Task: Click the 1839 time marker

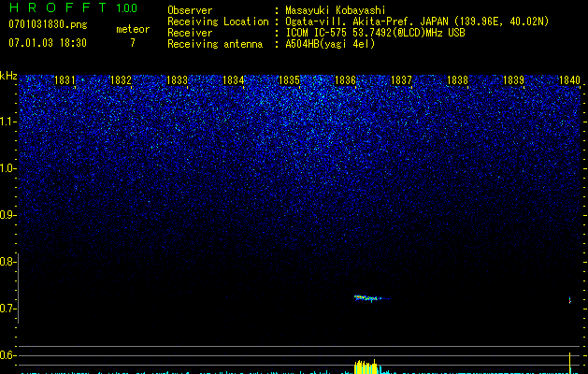Action: click(513, 80)
